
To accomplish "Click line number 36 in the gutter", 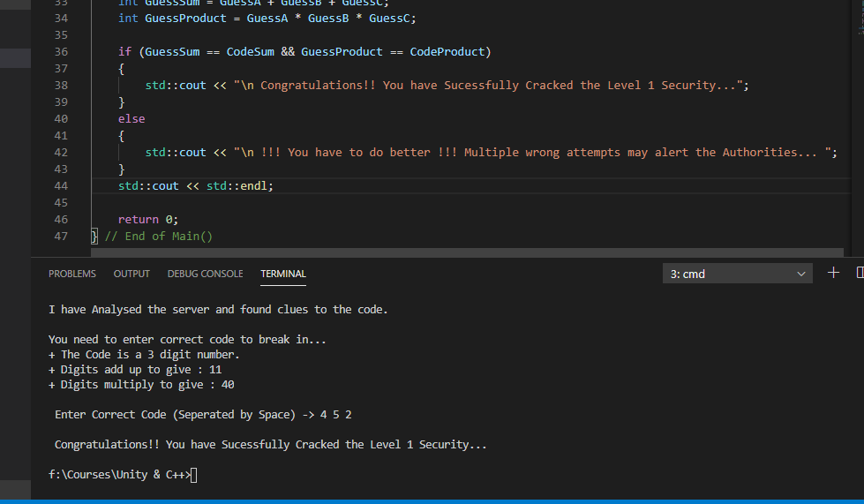I will coord(61,52).
